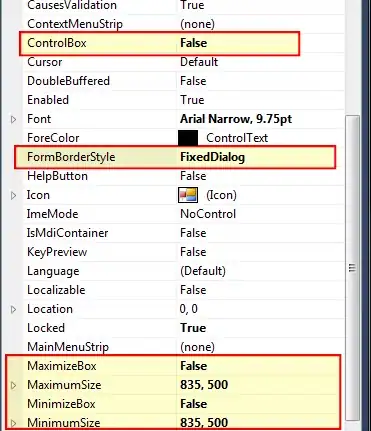Select the KeyPreview property row

point(183,252)
